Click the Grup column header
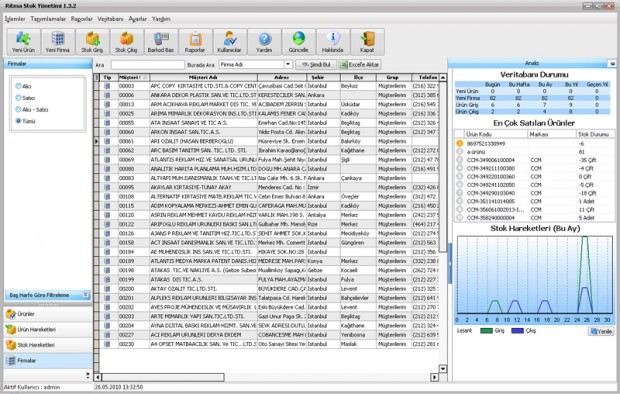This screenshot has height=394, width=620. 394,78
